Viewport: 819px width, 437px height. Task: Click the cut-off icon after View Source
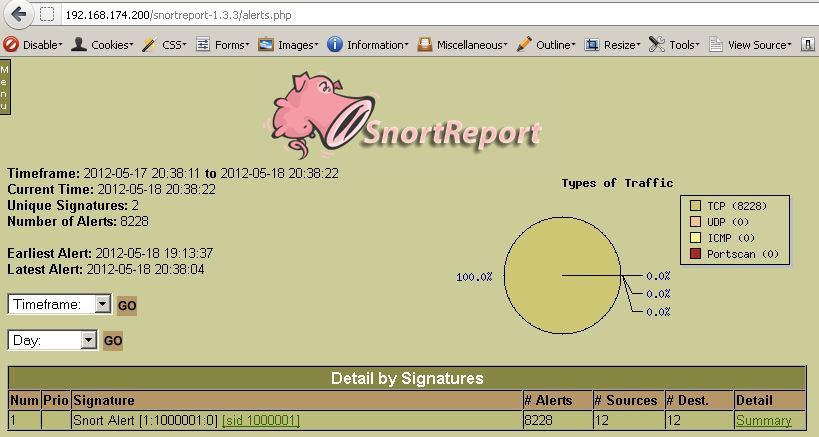tap(807, 44)
